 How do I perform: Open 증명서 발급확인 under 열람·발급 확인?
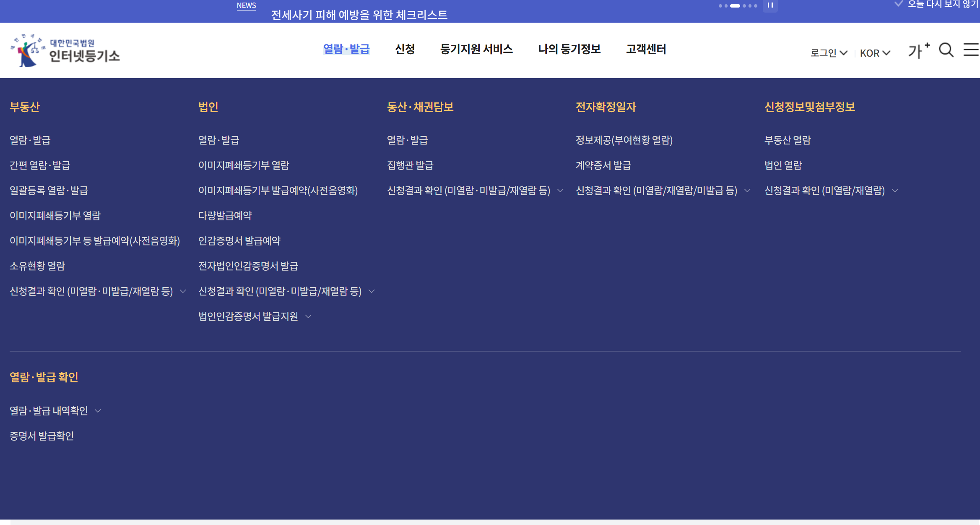tap(42, 436)
